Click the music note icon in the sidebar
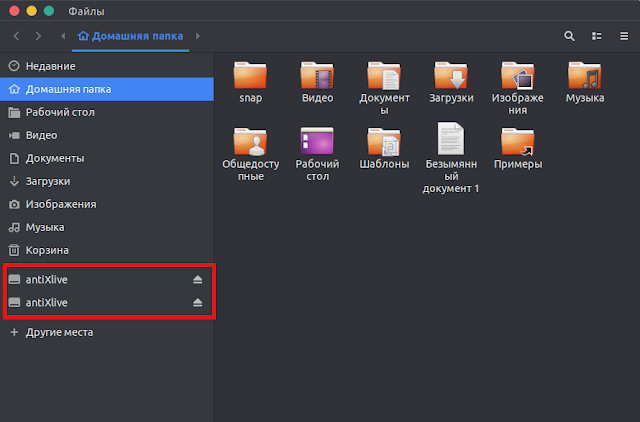This screenshot has width=640, height=422. [x=14, y=227]
